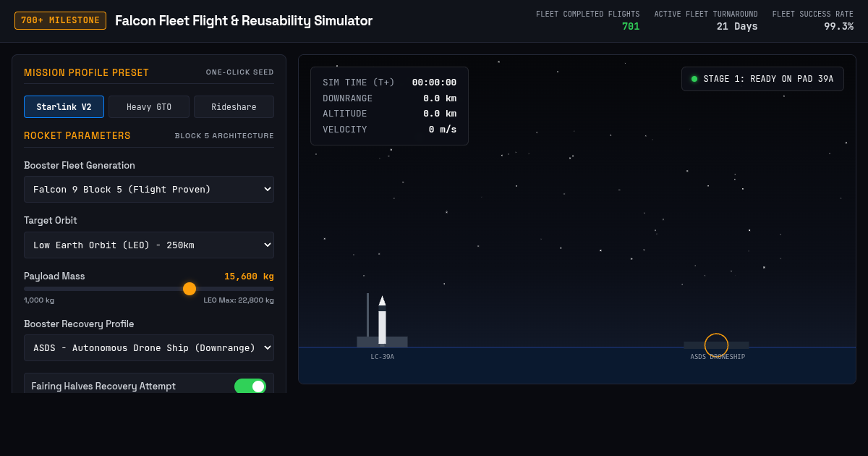Open the Booster Recovery Profile dropdown
The width and height of the screenshot is (868, 456).
[149, 347]
